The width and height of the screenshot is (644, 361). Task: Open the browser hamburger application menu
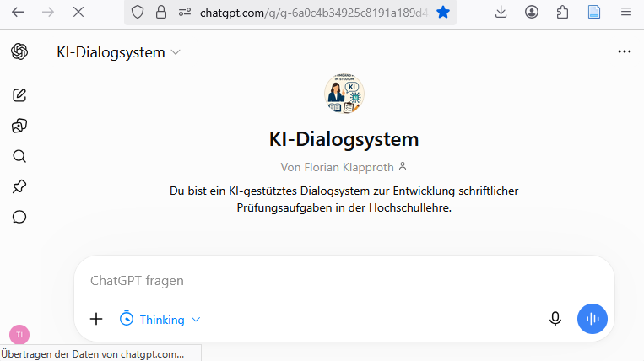[626, 13]
